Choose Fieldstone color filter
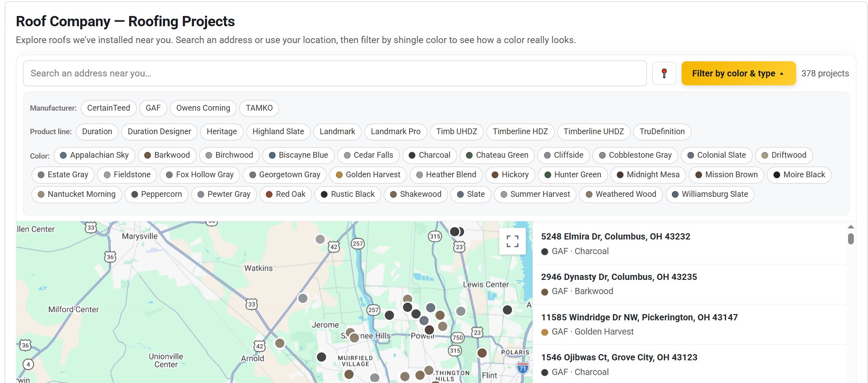 coord(127,175)
